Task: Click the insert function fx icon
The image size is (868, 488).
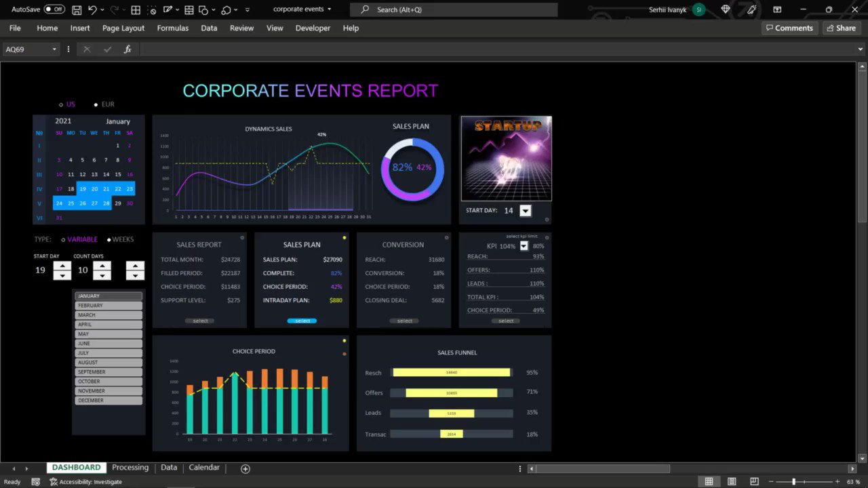Action: coord(127,49)
